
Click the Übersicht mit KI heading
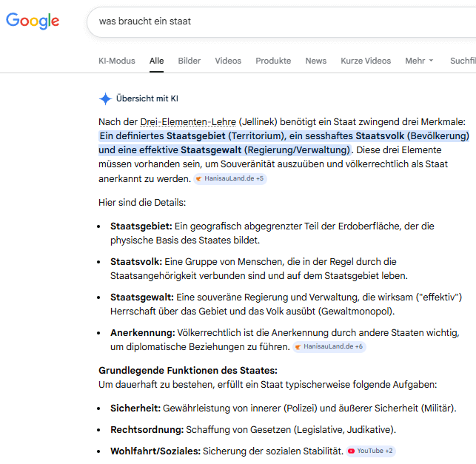[x=147, y=98]
